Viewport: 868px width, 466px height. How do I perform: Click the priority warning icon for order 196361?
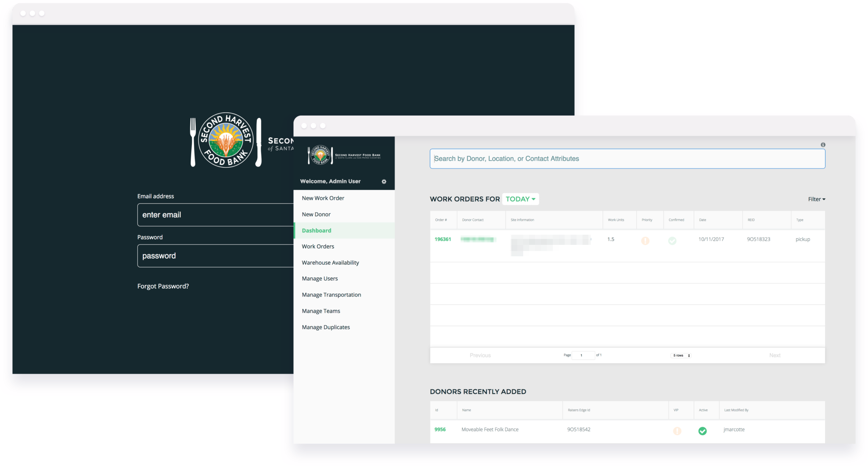(645, 241)
